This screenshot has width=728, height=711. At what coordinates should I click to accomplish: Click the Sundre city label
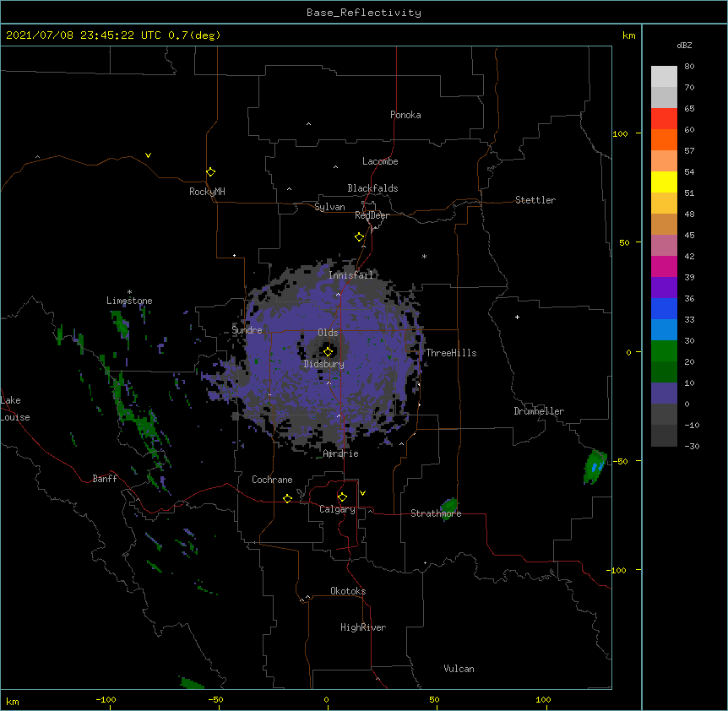pos(247,330)
